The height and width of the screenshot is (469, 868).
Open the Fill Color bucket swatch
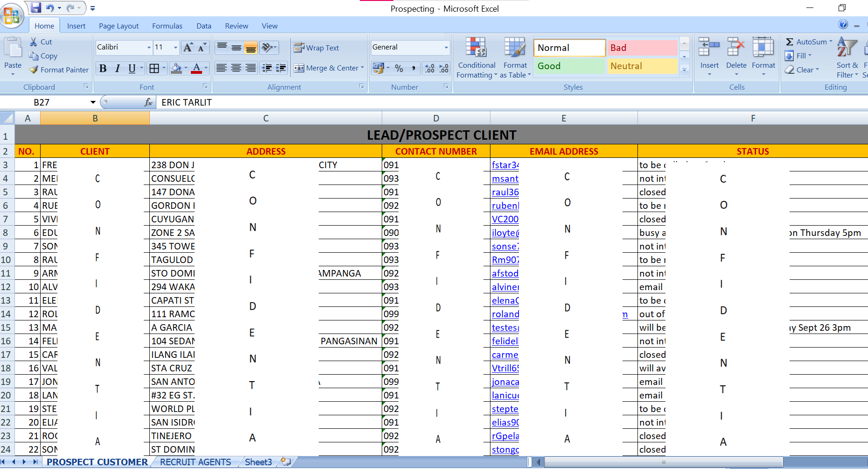[x=176, y=69]
